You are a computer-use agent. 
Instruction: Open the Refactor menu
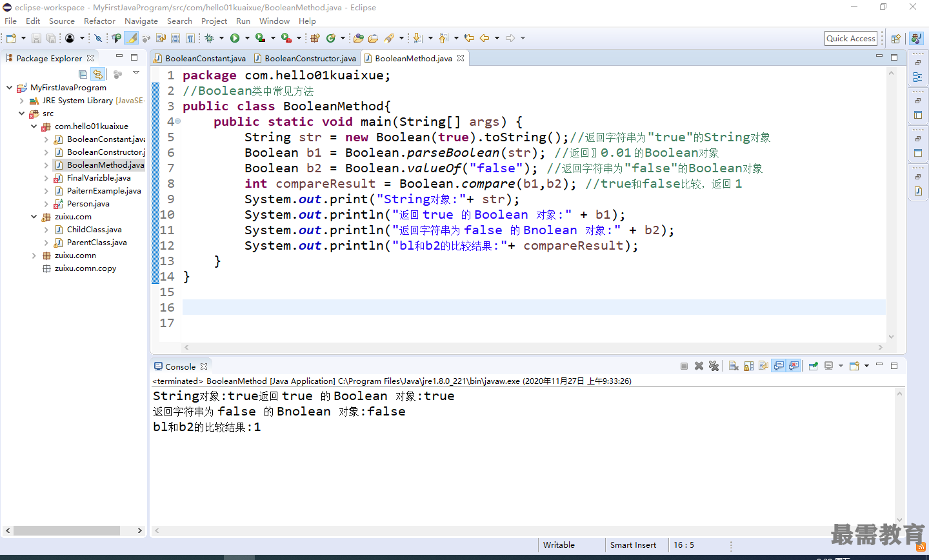99,21
